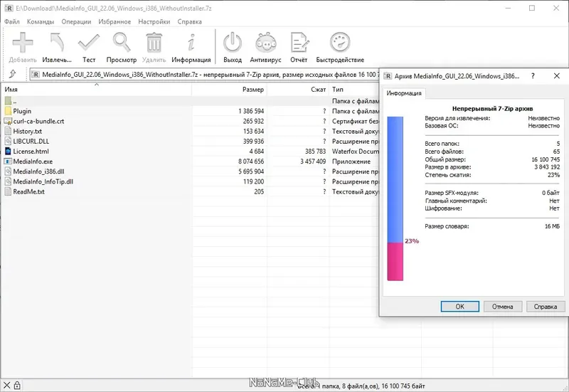Run the Тест archive check icon
Viewport: 569px width, 392px height.
[88, 43]
